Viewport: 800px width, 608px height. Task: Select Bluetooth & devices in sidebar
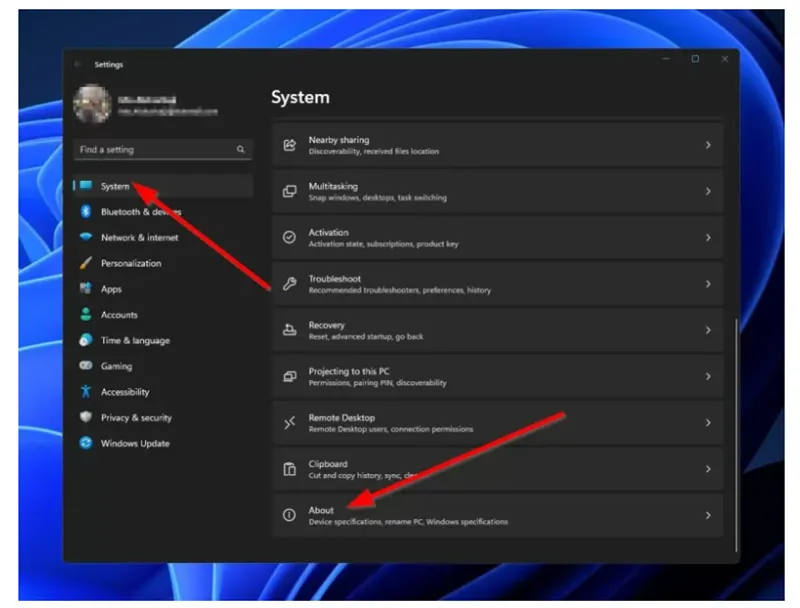[x=163, y=211]
